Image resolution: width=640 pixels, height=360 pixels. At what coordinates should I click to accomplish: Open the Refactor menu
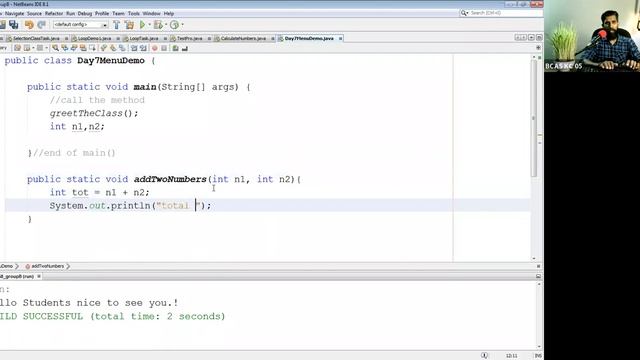[54, 13]
